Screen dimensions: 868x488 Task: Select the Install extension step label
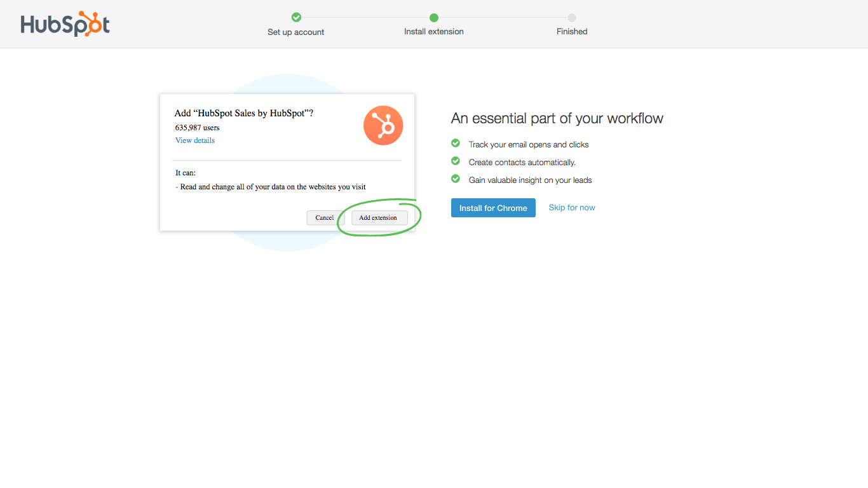434,32
